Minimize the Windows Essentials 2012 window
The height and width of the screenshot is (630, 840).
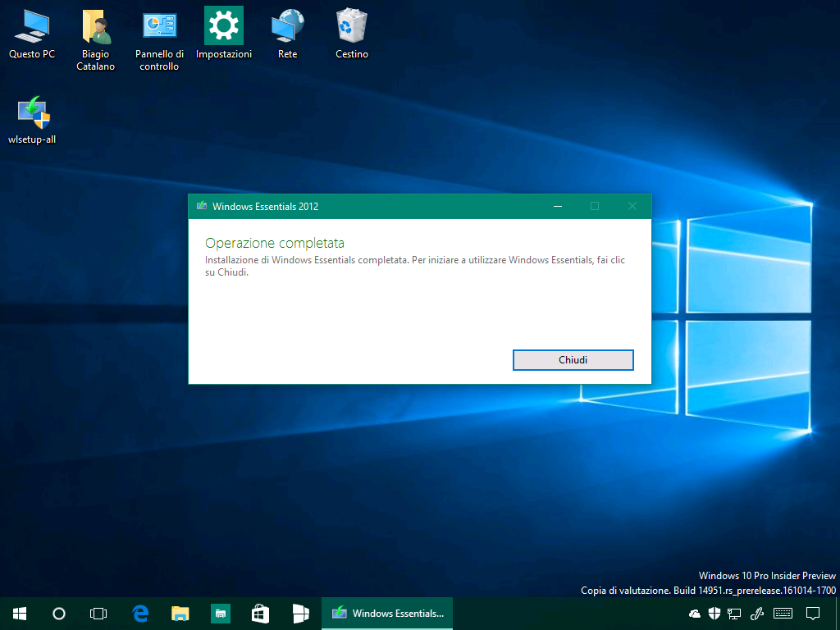[558, 206]
